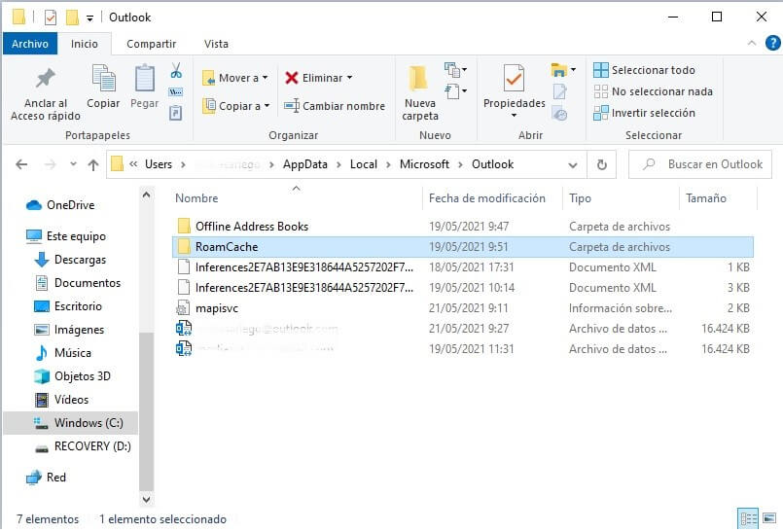Image resolution: width=783 pixels, height=532 pixels.
Task: Click Seleccionar todo
Action: 644,70
